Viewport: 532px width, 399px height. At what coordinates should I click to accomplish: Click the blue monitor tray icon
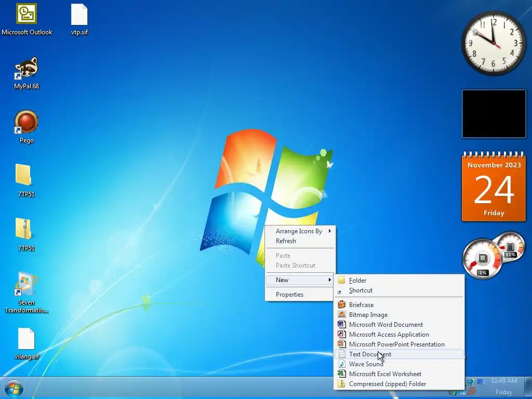pyautogui.click(x=481, y=382)
